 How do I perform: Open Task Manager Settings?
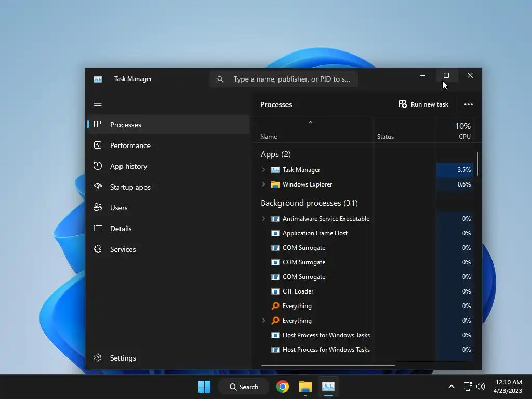pos(169,358)
